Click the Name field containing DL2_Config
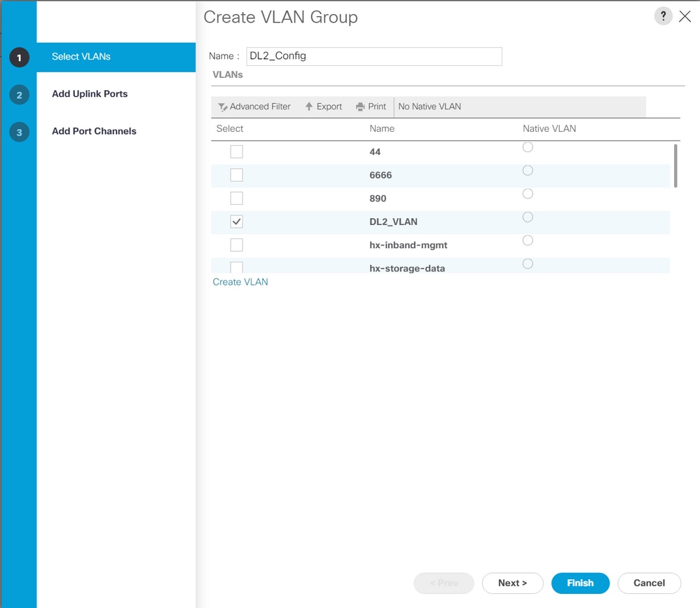The width and height of the screenshot is (700, 608). click(374, 56)
